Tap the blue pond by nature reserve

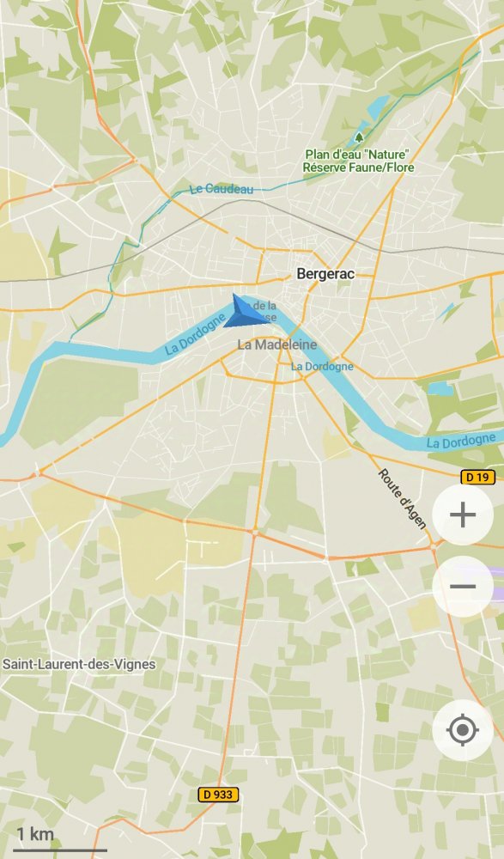pos(377,108)
